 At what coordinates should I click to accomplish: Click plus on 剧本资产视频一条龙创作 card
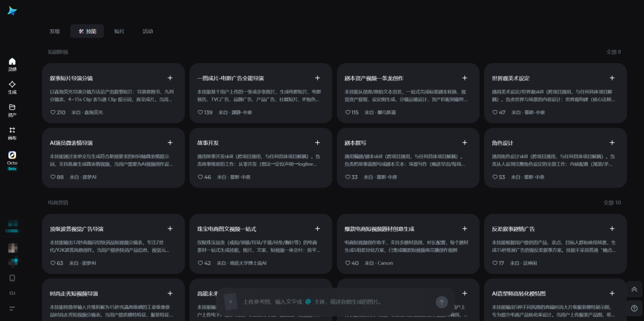[465, 78]
